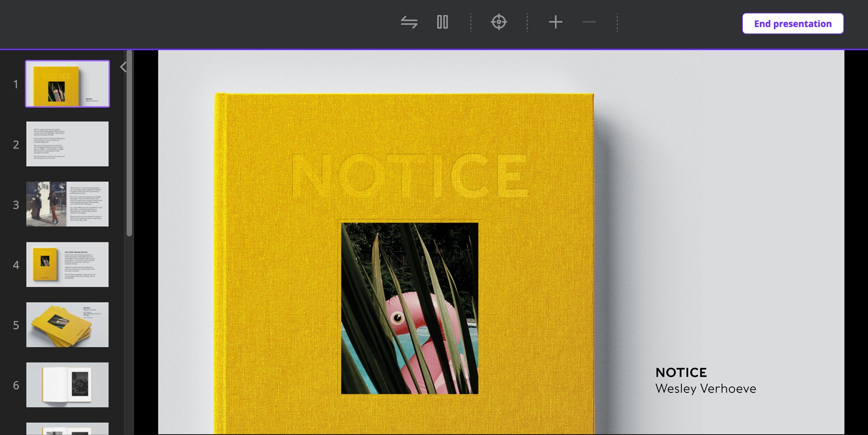
Task: Click the swap arrows icon in toolbar
Action: click(x=409, y=22)
